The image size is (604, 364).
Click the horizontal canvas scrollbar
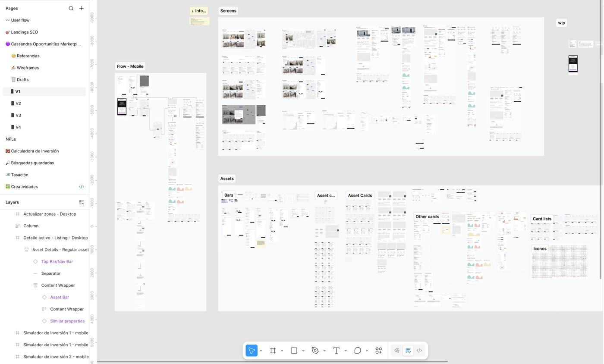(272, 361)
